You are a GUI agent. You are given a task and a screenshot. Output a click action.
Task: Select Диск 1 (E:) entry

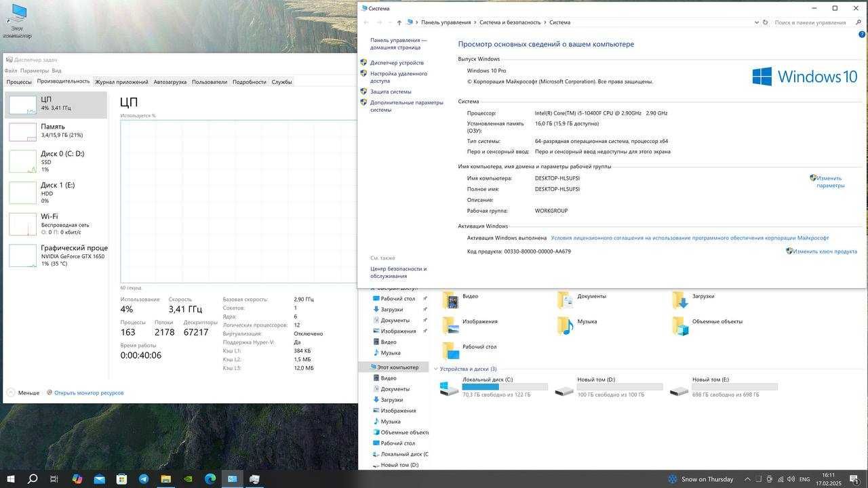coord(56,192)
